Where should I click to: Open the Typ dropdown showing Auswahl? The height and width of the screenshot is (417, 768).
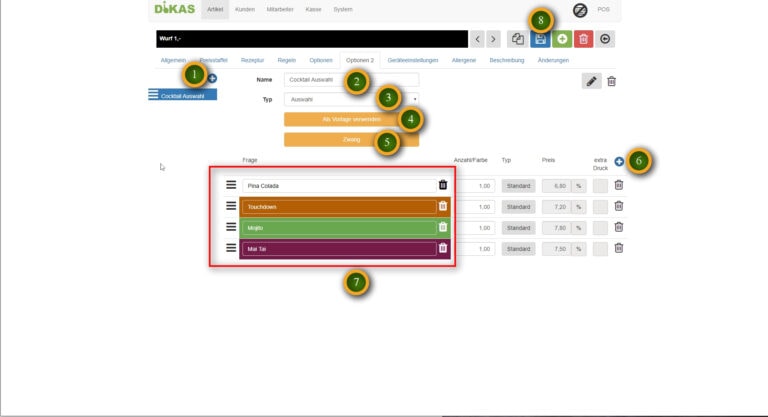click(350, 100)
